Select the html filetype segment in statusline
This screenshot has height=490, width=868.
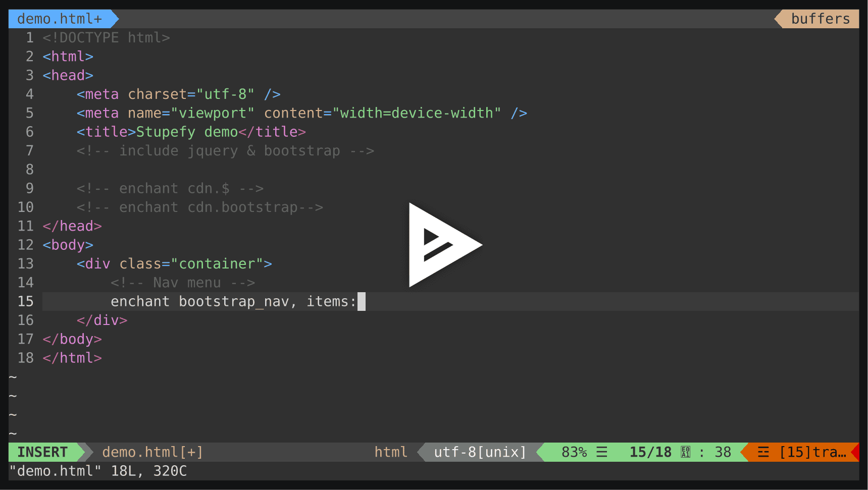[x=391, y=452]
